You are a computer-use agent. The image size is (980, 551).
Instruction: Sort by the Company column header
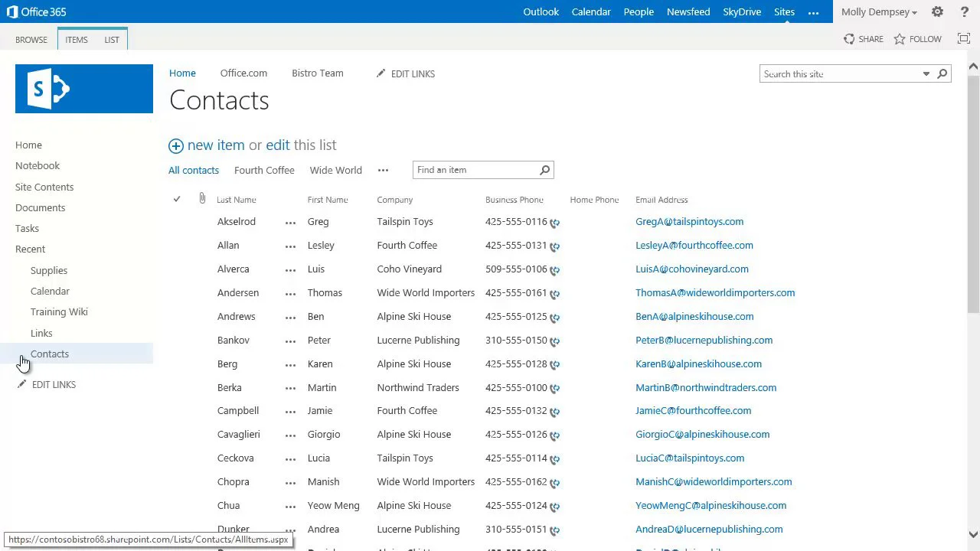click(x=394, y=200)
